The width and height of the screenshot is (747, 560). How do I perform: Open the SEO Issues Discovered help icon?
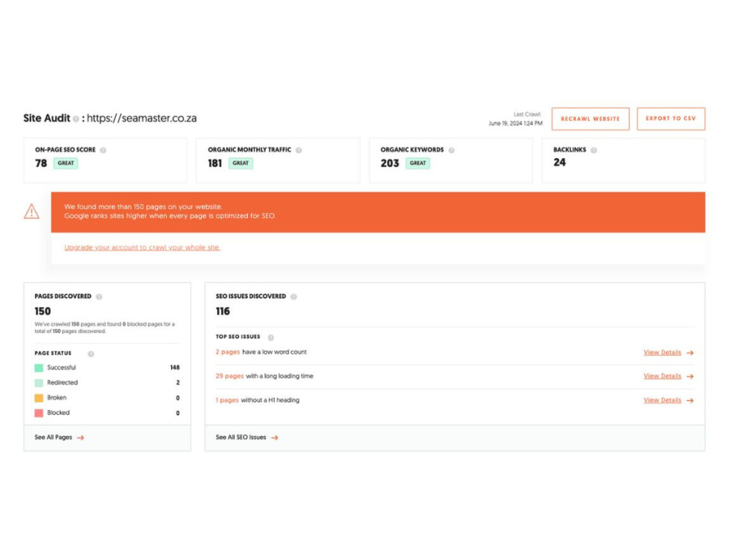[x=294, y=296]
